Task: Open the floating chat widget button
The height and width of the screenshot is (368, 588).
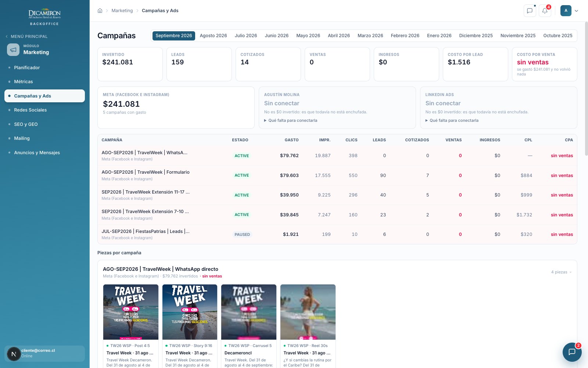Action: (x=572, y=352)
